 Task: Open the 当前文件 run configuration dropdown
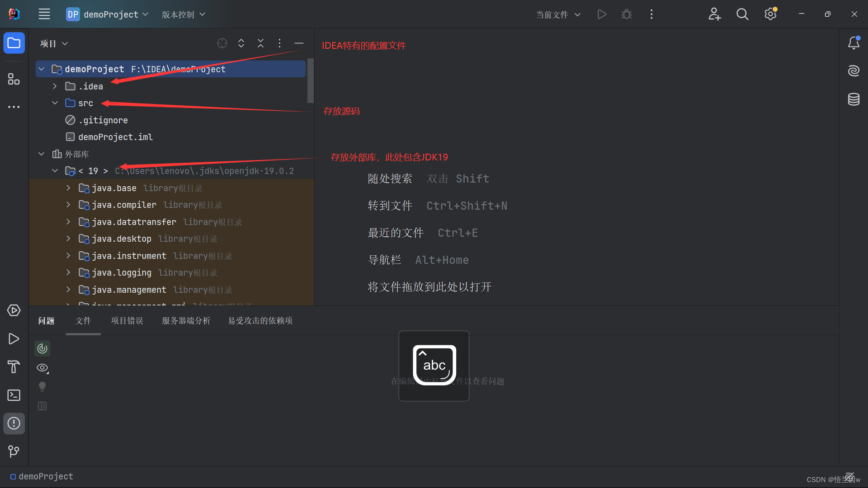pyautogui.click(x=558, y=14)
